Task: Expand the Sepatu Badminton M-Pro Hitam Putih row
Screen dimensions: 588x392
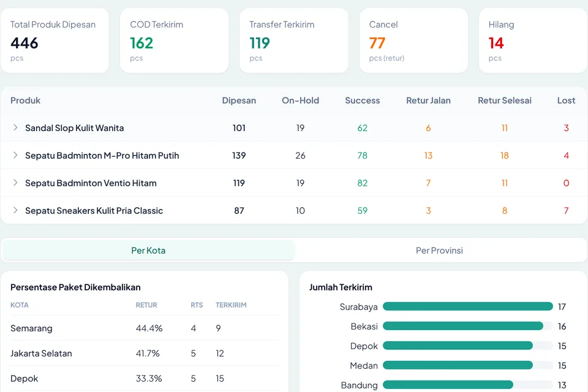Action: [15, 155]
